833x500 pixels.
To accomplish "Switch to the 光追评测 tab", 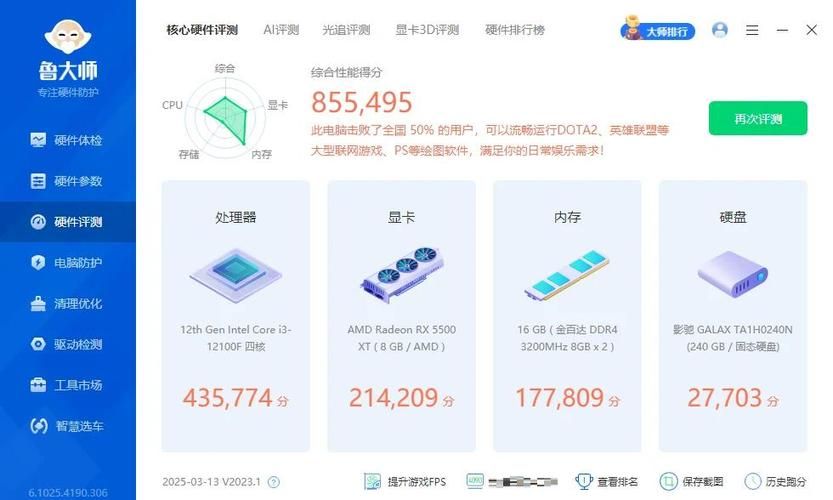I will click(346, 30).
